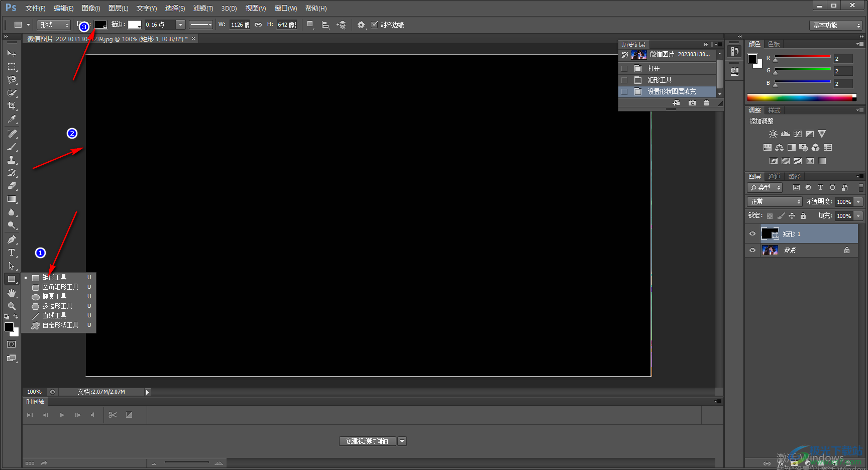Click the link width and height icon
This screenshot has width=868, height=470.
(258, 25)
